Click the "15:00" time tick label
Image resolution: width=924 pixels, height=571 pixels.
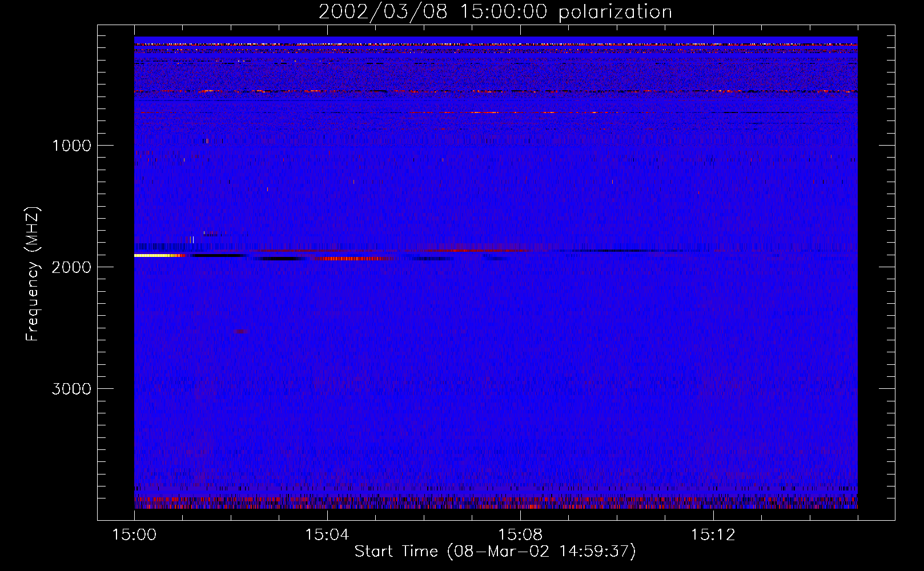click(x=134, y=535)
